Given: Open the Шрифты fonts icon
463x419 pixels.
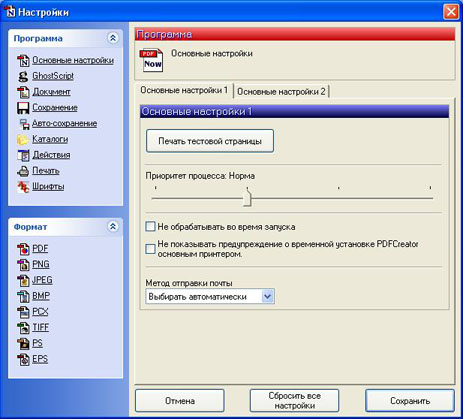Looking at the screenshot, I should tap(23, 187).
